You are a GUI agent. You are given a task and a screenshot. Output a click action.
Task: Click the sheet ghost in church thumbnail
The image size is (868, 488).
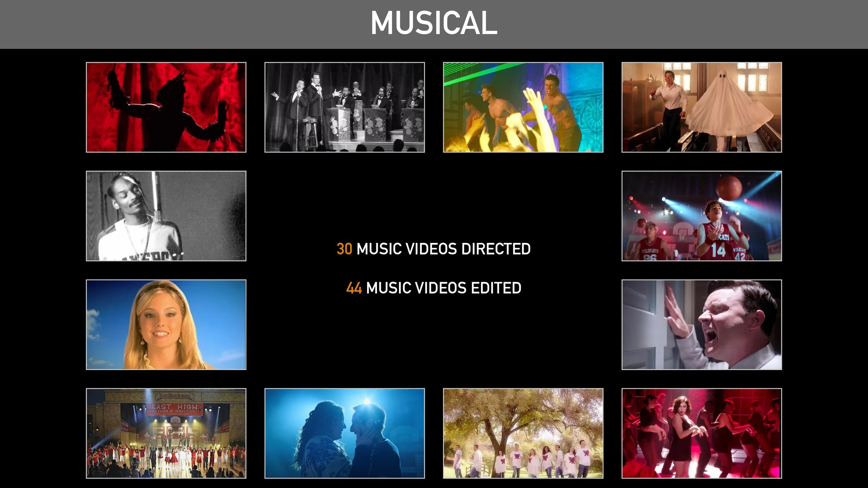pyautogui.click(x=701, y=107)
